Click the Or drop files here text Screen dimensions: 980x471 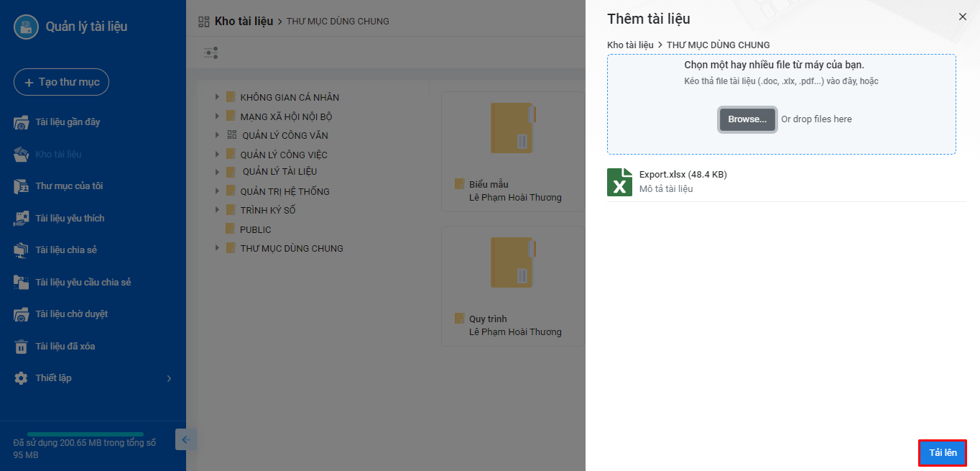pos(816,119)
